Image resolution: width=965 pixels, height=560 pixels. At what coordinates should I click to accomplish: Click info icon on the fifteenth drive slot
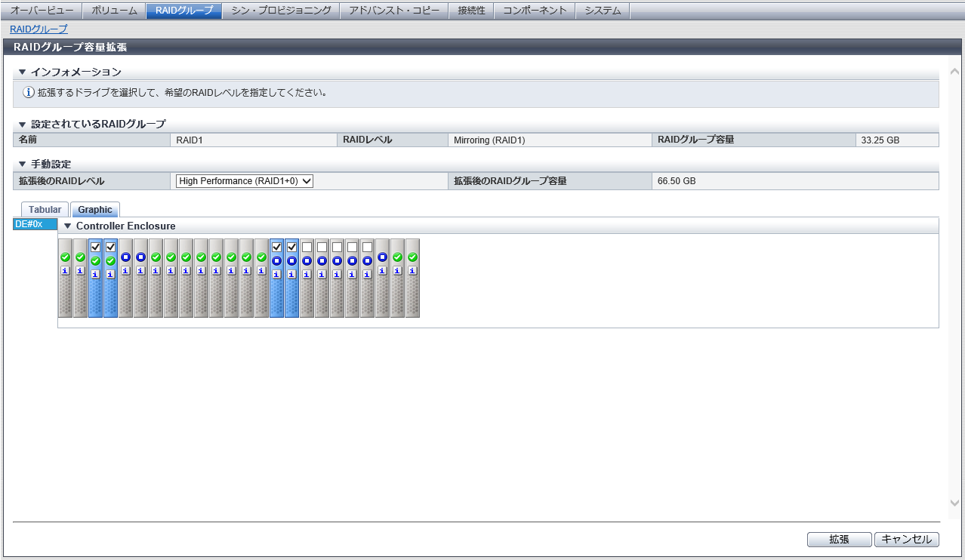[276, 275]
